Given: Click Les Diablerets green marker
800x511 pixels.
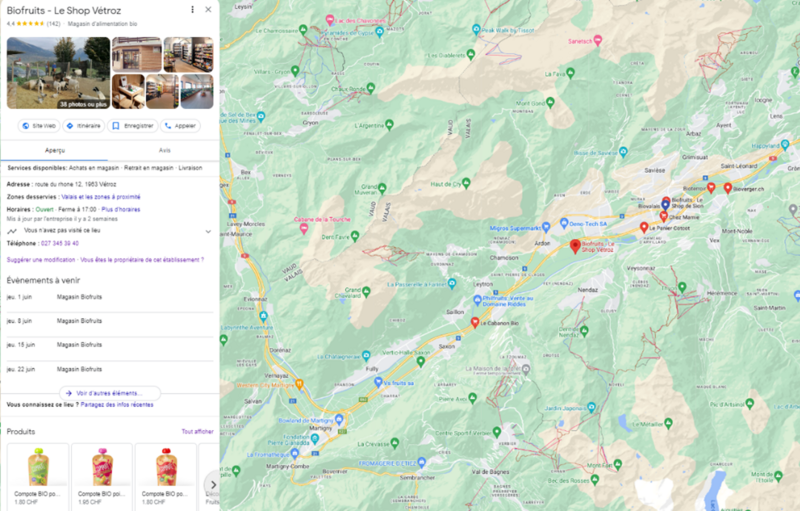Looking at the screenshot, I should [x=471, y=54].
